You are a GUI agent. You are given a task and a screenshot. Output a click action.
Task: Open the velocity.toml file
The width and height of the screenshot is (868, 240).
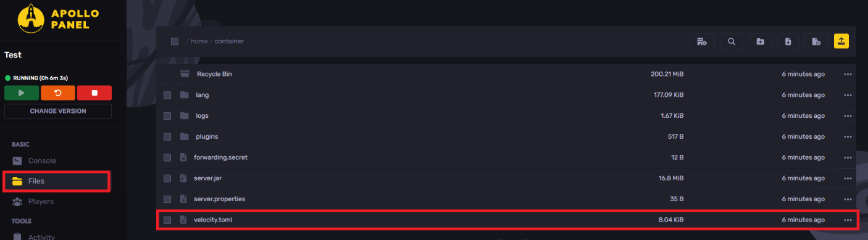(213, 220)
